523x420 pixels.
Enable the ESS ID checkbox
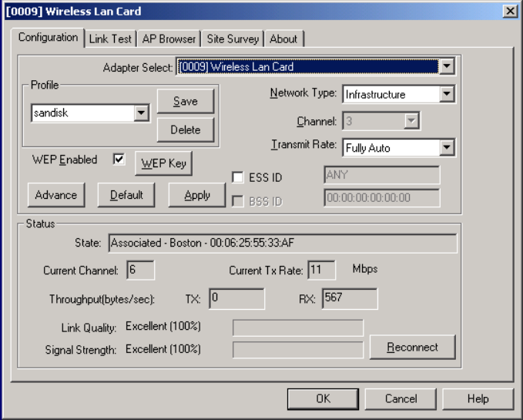pos(238,178)
